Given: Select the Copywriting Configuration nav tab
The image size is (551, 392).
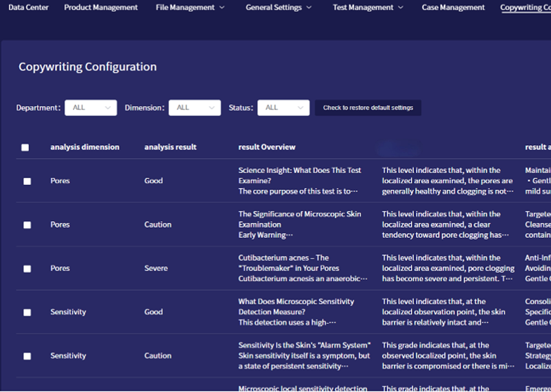Looking at the screenshot, I should click(x=525, y=7).
